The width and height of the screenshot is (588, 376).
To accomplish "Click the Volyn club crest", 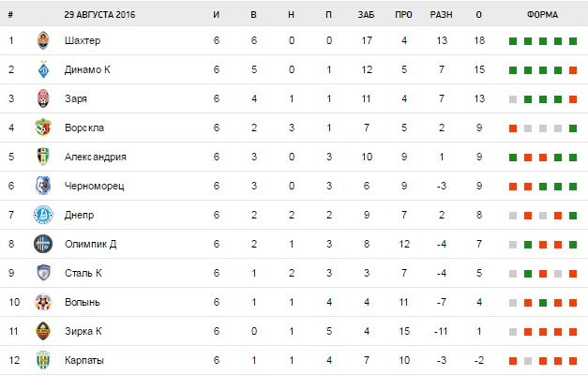I will [x=42, y=302].
